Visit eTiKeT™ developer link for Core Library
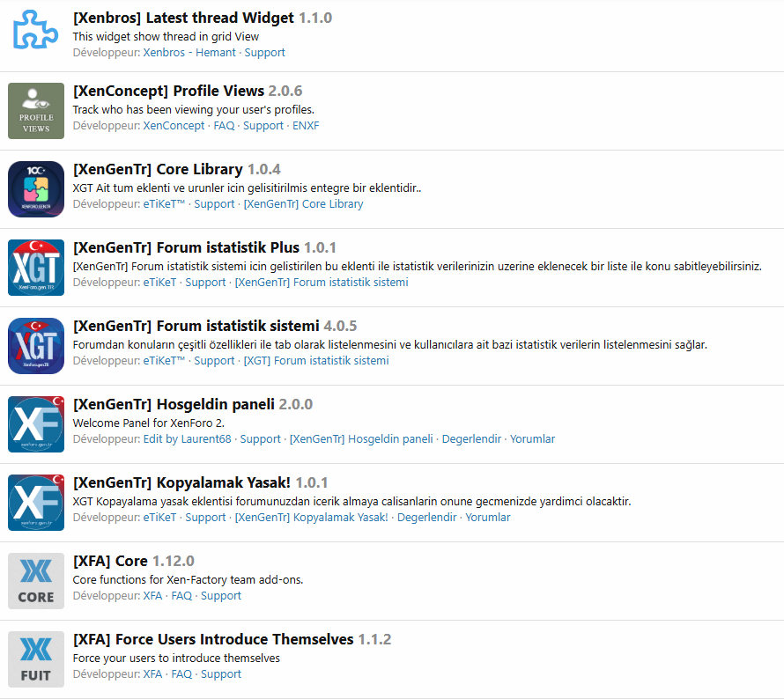 tap(164, 204)
